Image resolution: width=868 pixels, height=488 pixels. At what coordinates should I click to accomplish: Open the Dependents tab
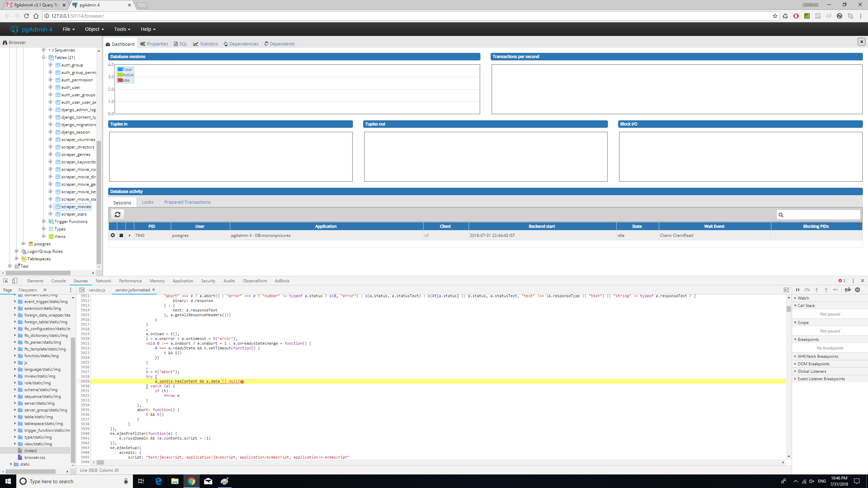tap(279, 44)
